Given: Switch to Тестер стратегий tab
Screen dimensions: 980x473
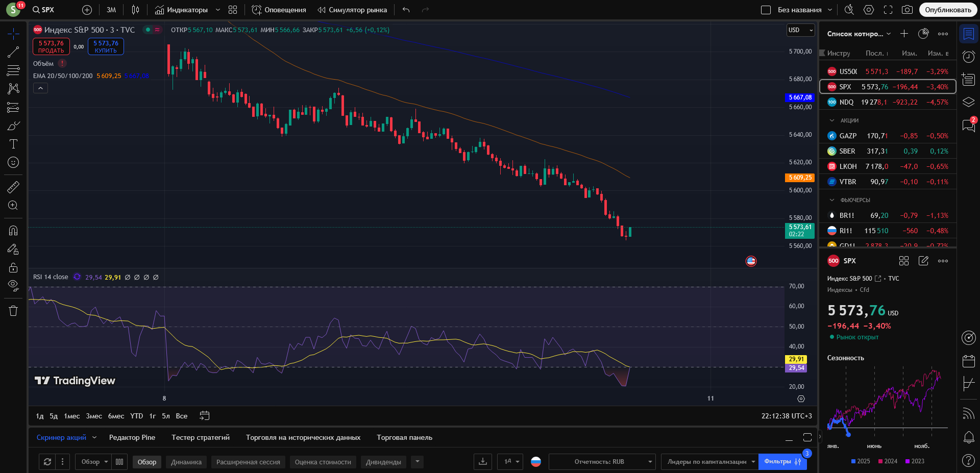Looking at the screenshot, I should 201,437.
